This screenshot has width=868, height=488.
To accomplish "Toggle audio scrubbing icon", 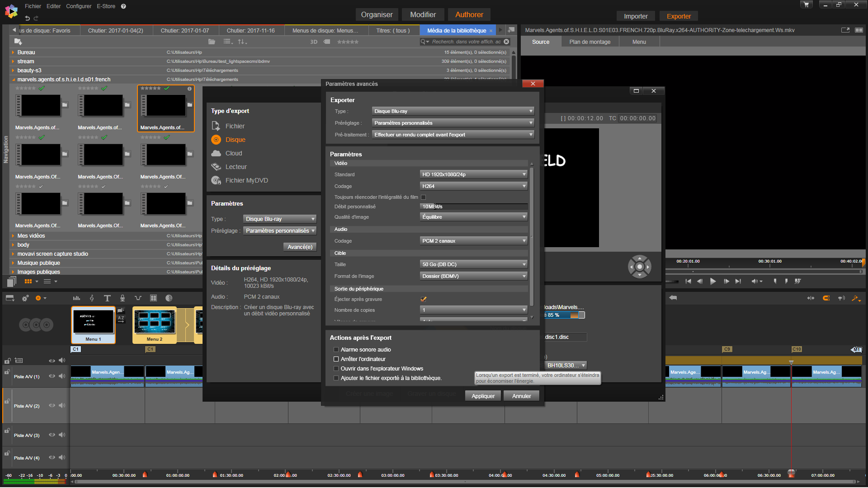I will (841, 298).
